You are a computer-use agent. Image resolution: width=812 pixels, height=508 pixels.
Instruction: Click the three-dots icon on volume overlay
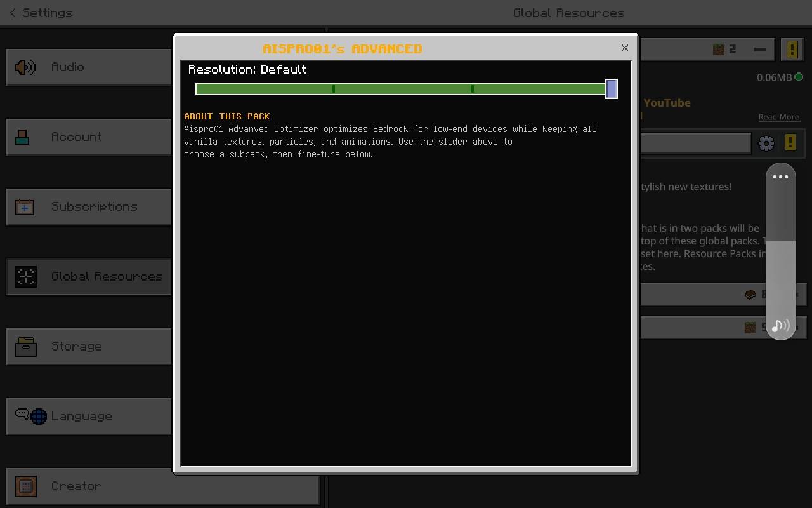click(x=780, y=177)
